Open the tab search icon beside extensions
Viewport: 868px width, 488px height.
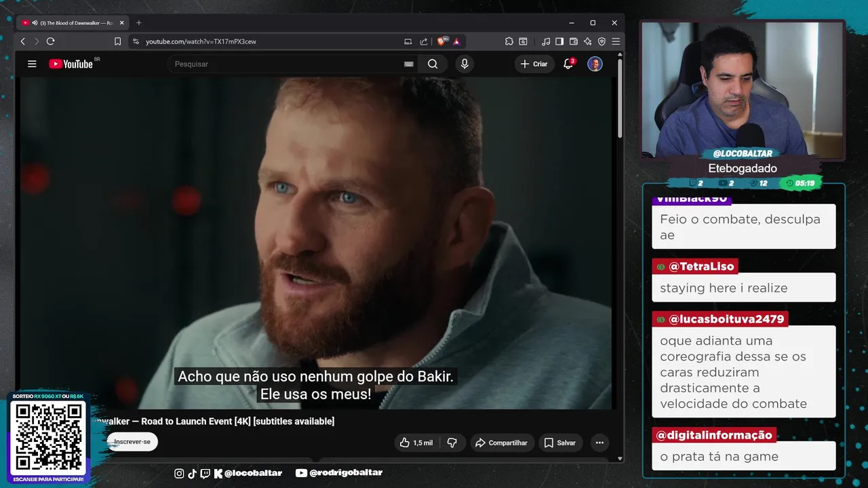523,41
